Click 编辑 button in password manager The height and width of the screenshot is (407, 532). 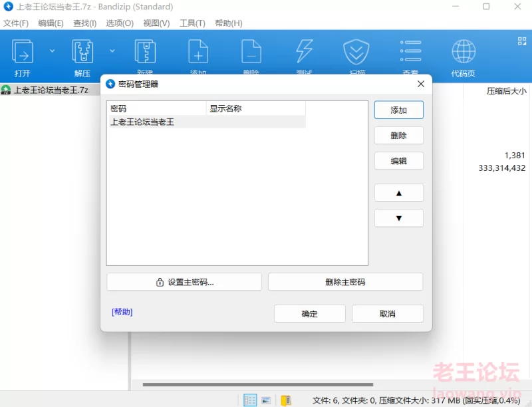398,161
